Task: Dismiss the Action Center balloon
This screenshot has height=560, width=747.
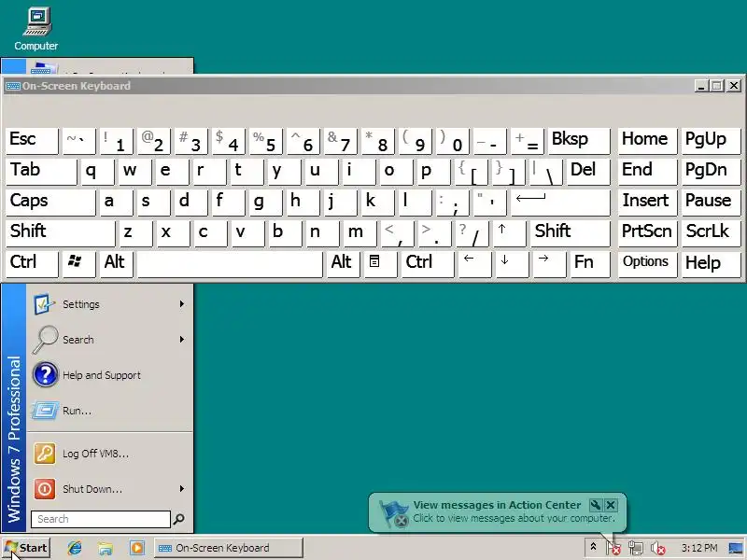Action: pyautogui.click(x=612, y=505)
